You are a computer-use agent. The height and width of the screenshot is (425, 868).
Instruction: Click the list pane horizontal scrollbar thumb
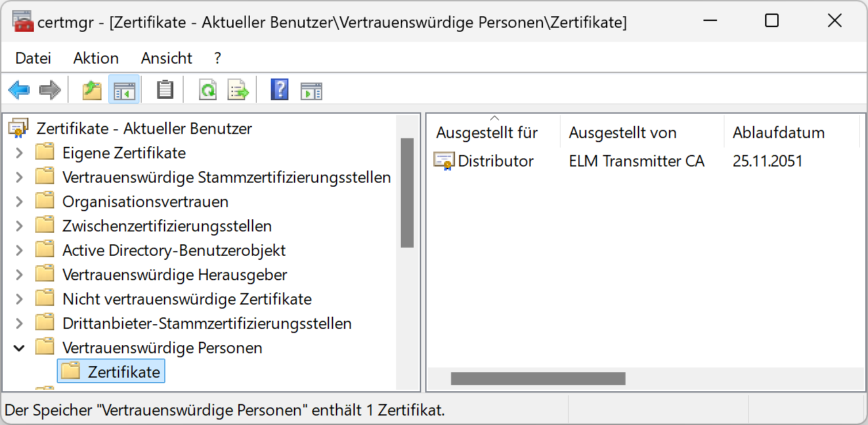pos(538,378)
